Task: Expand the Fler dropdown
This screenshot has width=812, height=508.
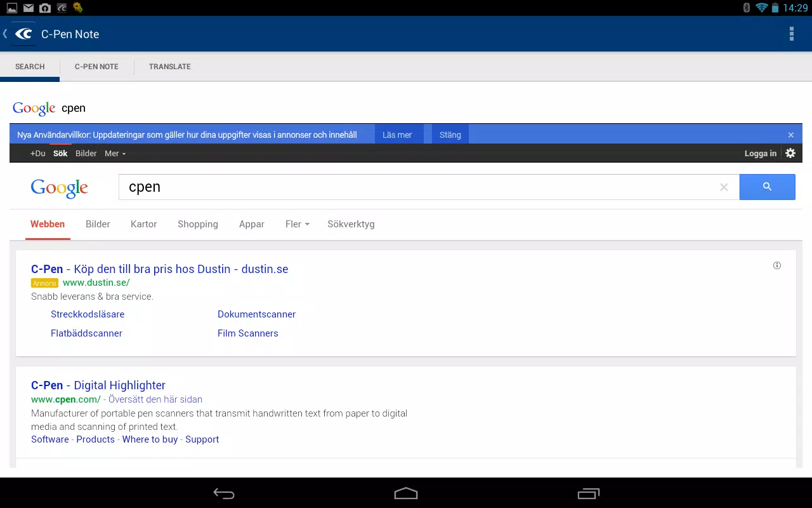Action: point(298,224)
